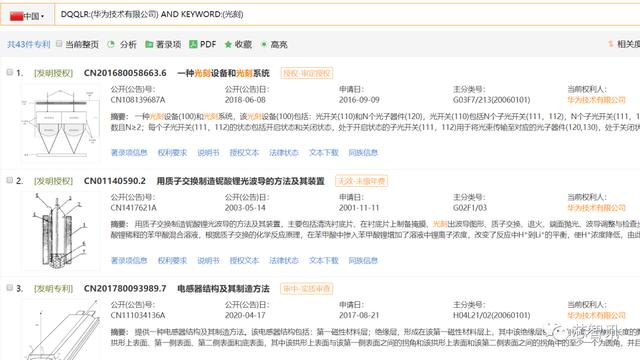Screen dimensions: 640x360
Task: Click the 收藏 star icon
Action: [x=228, y=44]
